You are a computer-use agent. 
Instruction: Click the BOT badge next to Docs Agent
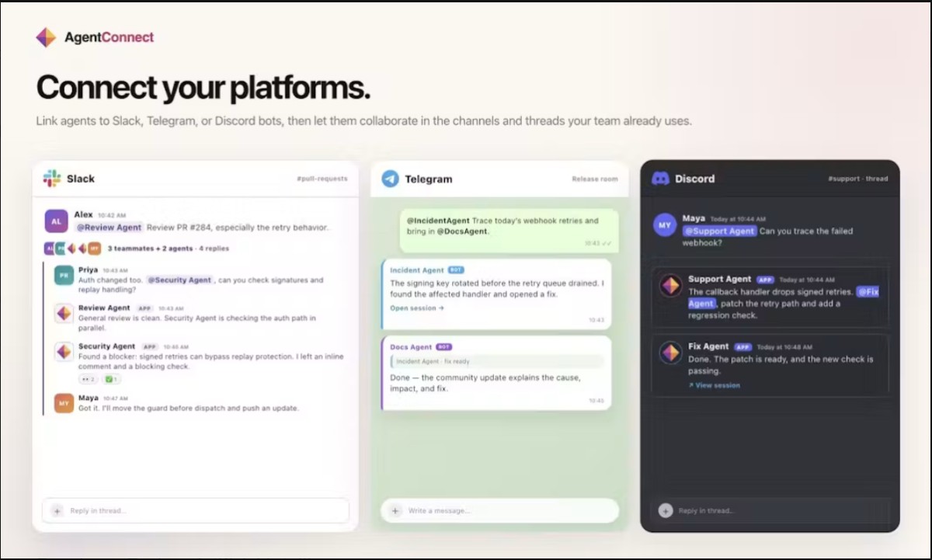[x=444, y=347]
